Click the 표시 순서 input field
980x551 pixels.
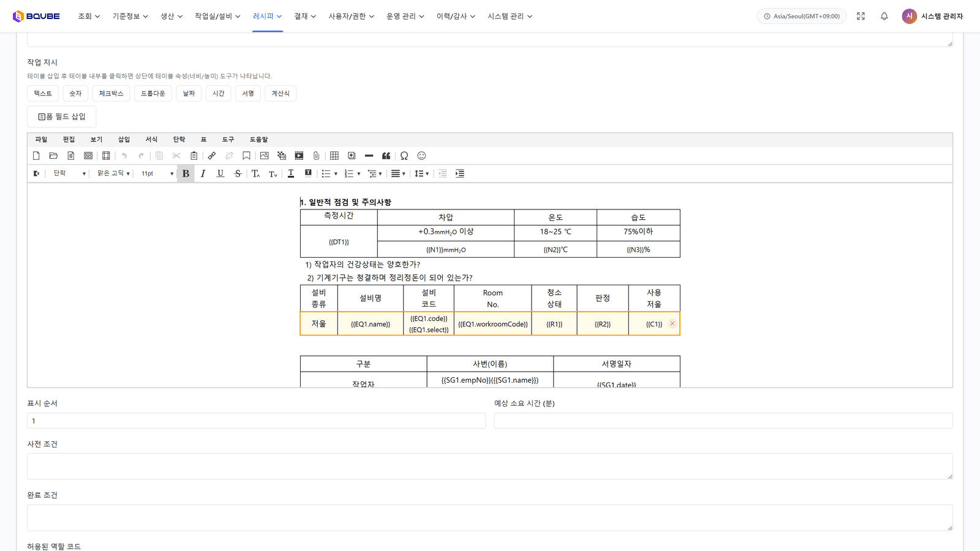[256, 421]
